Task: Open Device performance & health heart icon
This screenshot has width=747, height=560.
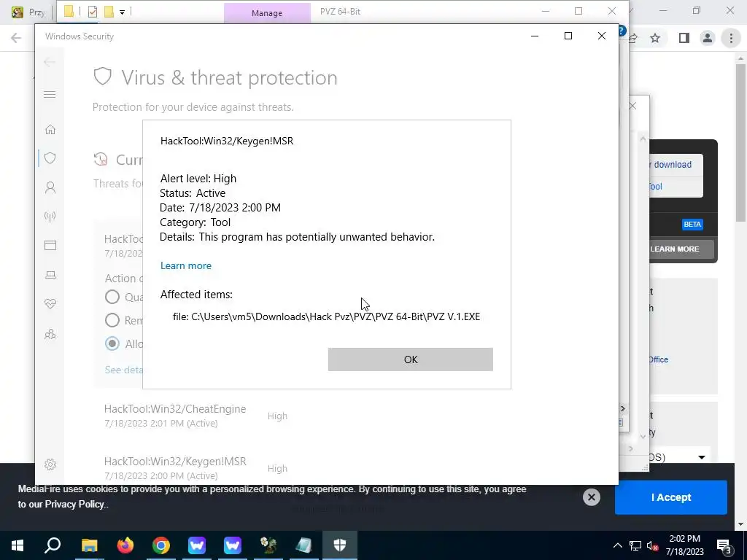Action: (50, 304)
